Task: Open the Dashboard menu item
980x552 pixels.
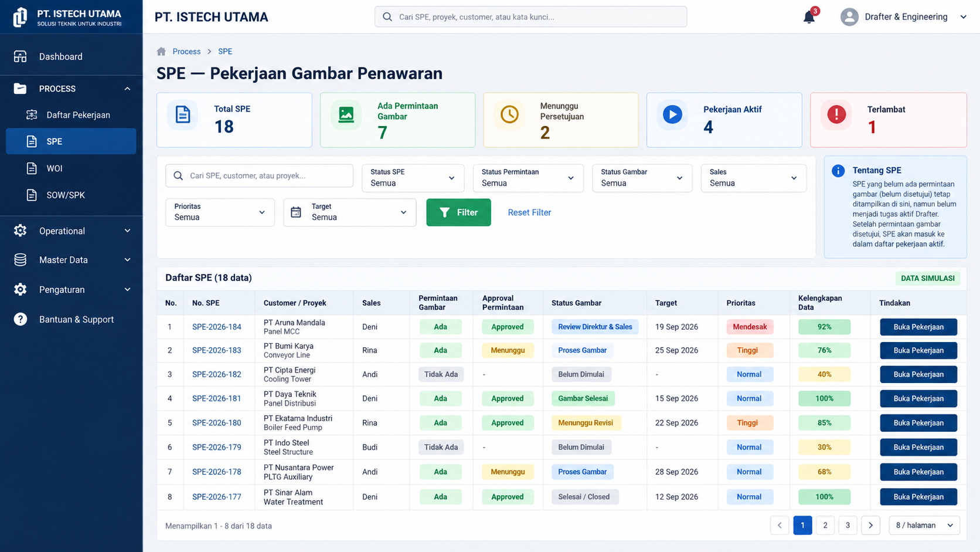Action: coord(71,56)
